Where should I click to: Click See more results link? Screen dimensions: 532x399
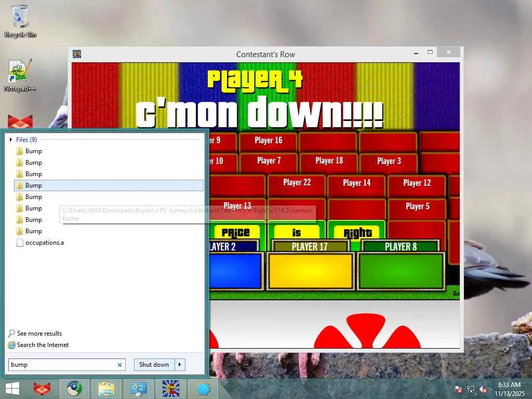click(x=39, y=333)
